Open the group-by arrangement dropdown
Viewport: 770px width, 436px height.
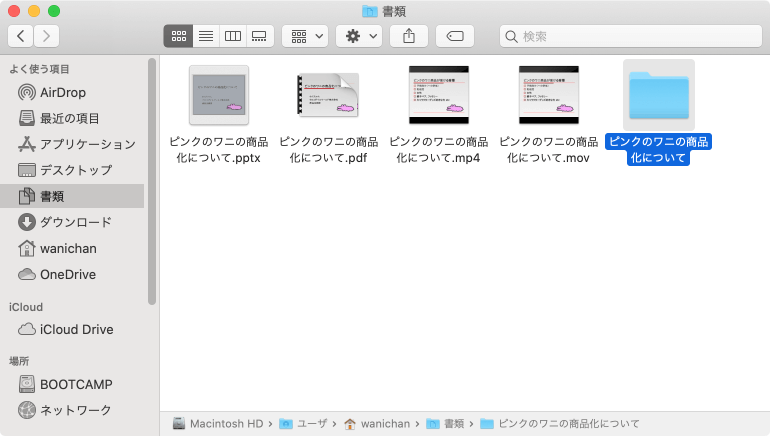[x=305, y=36]
